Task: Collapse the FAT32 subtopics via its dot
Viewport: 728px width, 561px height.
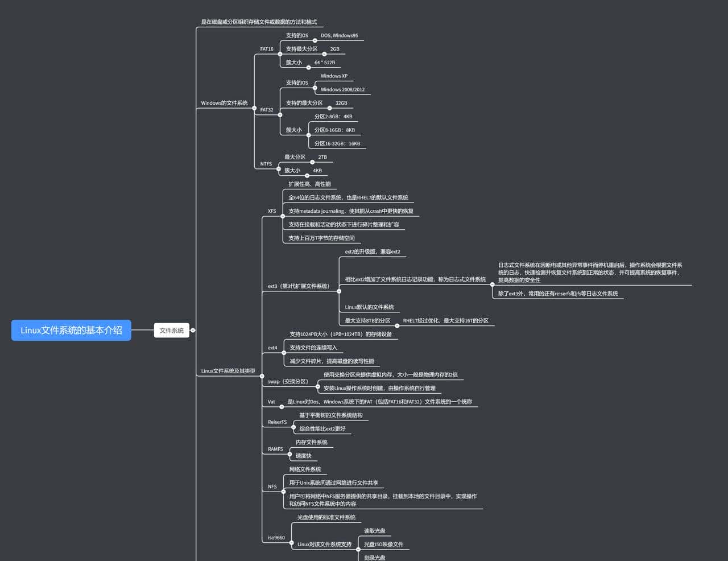Action: point(279,114)
